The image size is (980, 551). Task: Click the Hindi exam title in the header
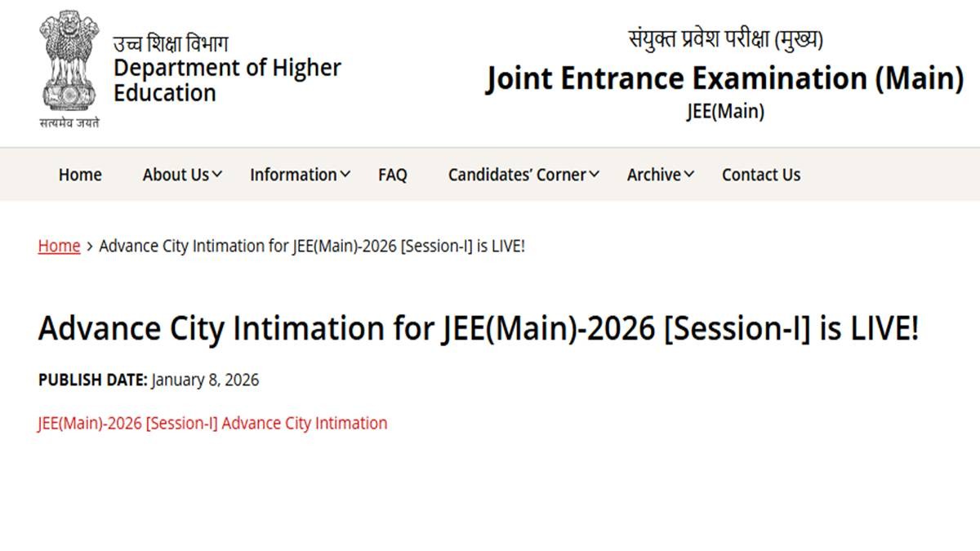pyautogui.click(x=725, y=39)
